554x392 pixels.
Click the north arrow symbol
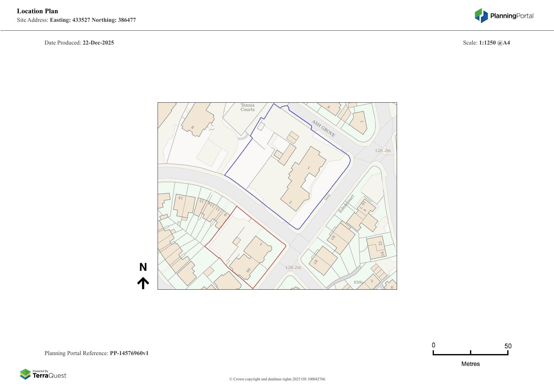tap(143, 283)
